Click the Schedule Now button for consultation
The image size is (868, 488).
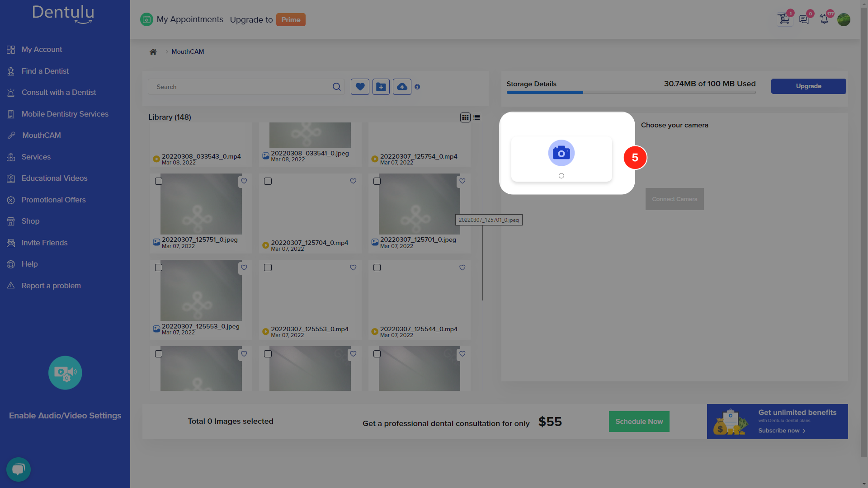(639, 421)
